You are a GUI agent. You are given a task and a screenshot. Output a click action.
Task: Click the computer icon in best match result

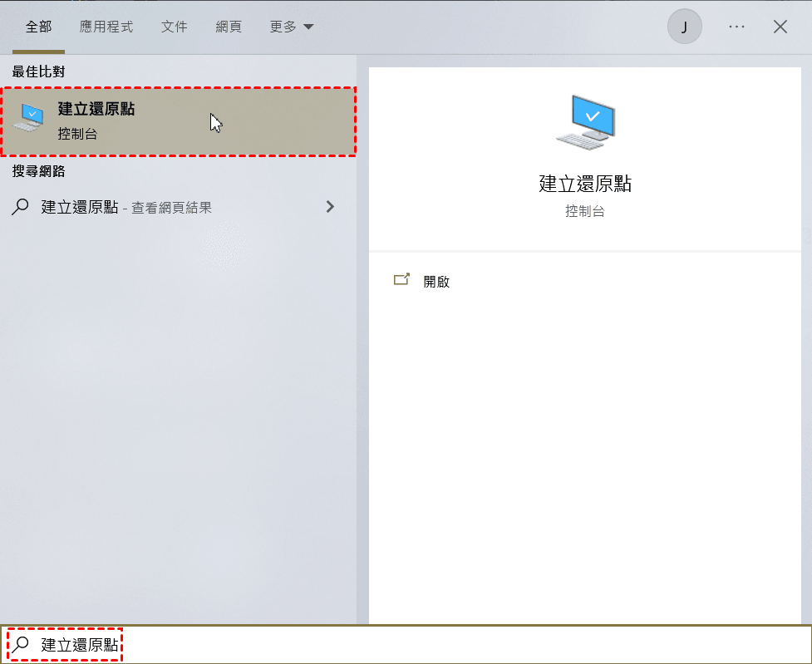(x=28, y=117)
